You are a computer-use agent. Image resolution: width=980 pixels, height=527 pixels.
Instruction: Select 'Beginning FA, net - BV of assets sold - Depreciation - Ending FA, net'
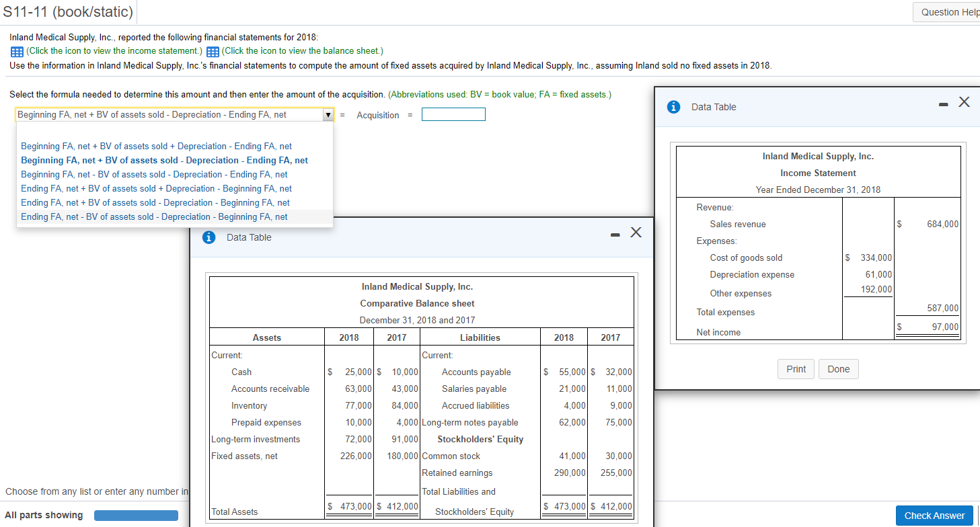coord(155,174)
